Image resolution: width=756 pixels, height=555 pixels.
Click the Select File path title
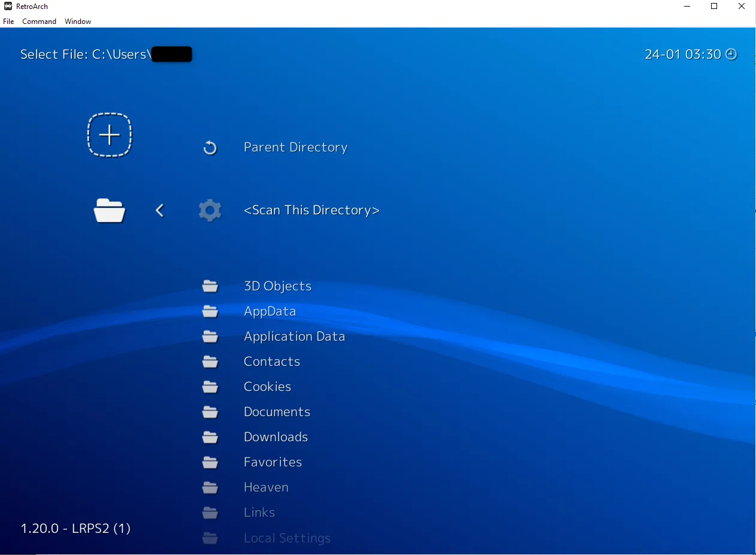[x=106, y=54]
